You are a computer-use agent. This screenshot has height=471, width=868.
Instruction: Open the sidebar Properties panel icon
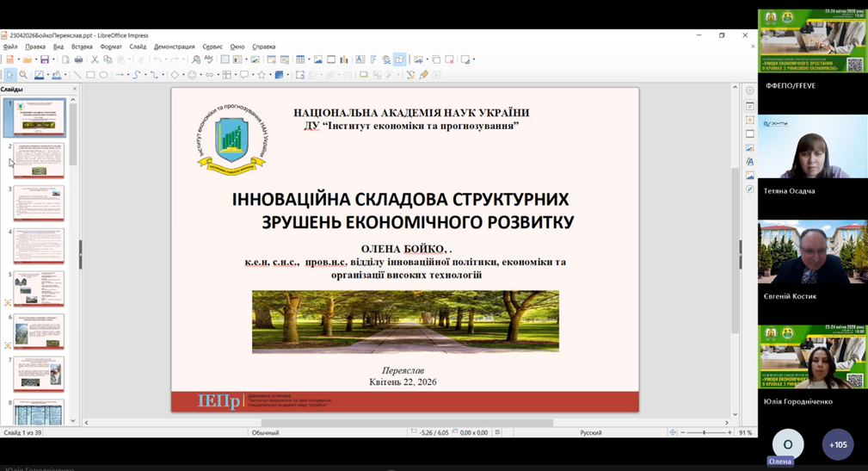750,106
